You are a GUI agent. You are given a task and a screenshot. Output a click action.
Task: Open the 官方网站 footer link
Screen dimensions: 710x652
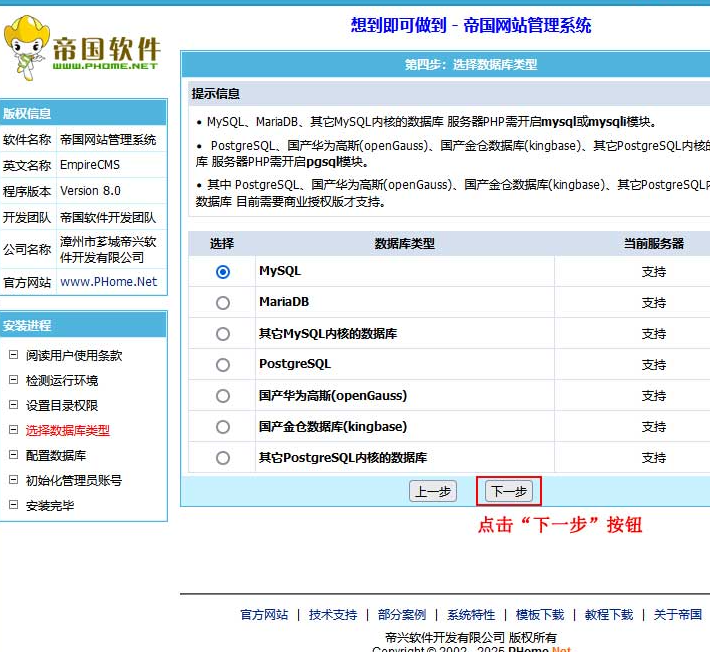point(264,615)
